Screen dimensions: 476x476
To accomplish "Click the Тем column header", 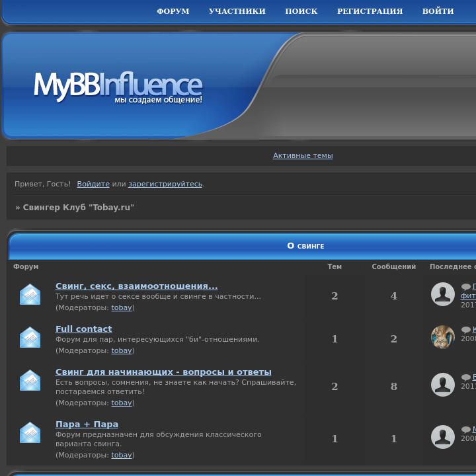I will pyautogui.click(x=335, y=266).
